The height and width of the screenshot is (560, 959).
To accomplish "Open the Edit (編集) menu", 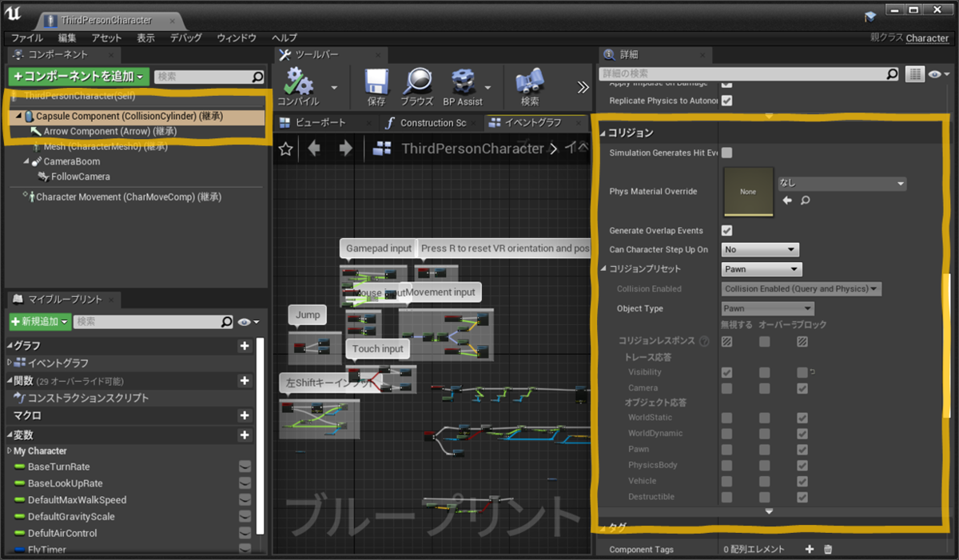I will [67, 38].
